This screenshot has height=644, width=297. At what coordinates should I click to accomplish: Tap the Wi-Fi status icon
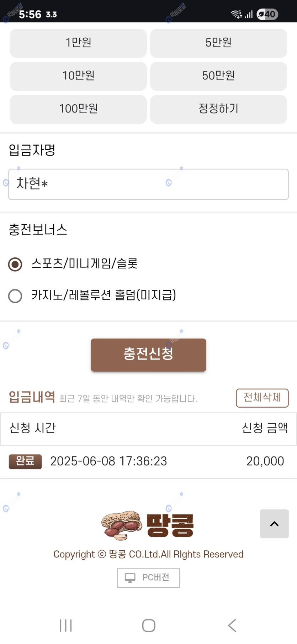[236, 14]
